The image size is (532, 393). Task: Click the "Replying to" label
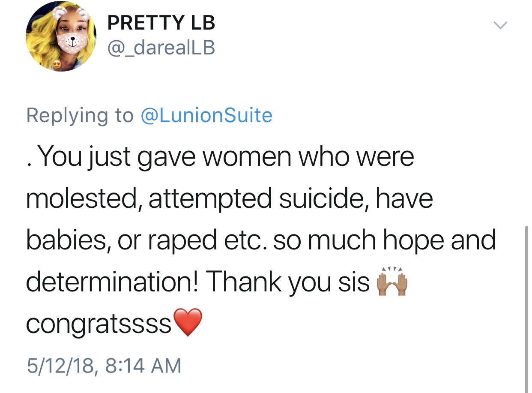(80, 116)
